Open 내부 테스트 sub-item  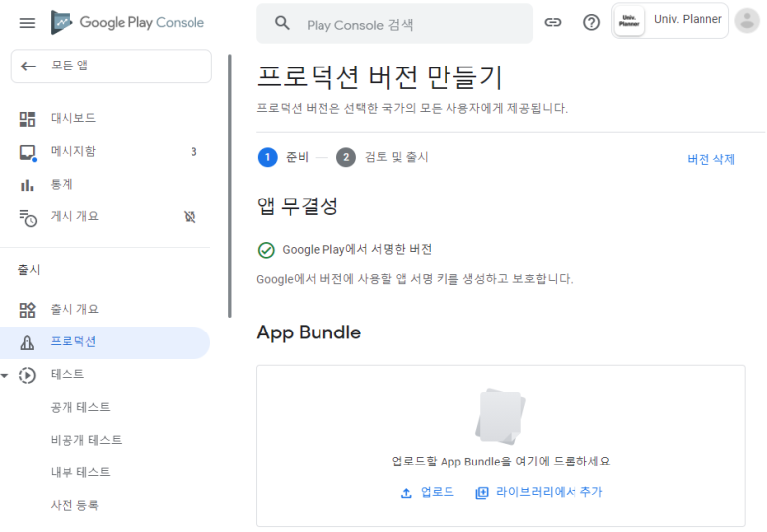[x=80, y=472]
